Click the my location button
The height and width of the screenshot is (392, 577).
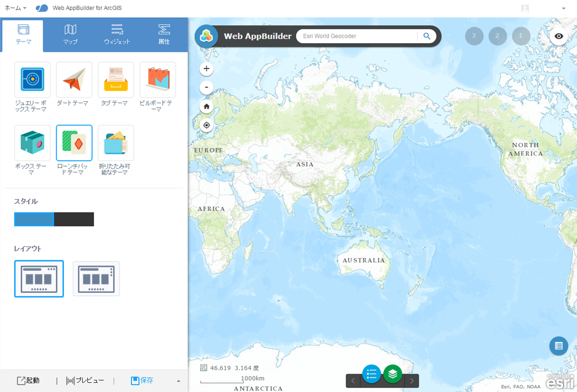coord(206,125)
